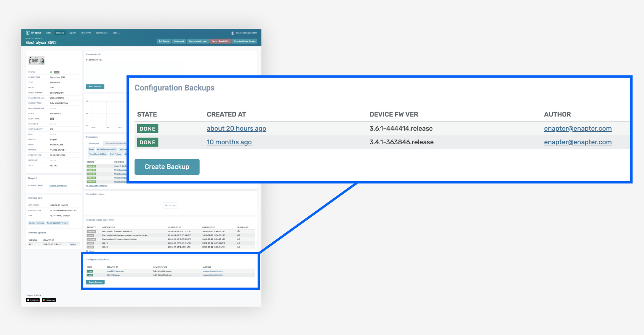Screen dimensions: 644x335
Task: Click the Enapter logo in the header
Action: point(34,33)
